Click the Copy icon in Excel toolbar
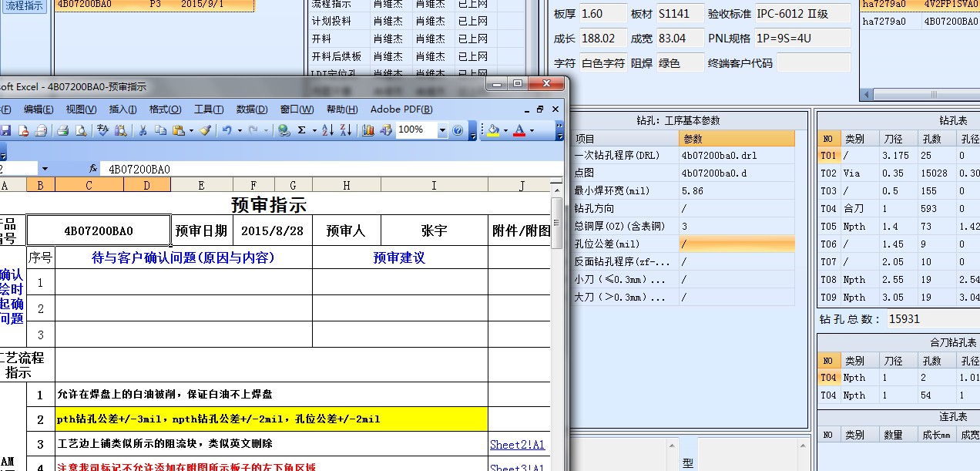This screenshot has width=980, height=471. click(x=160, y=130)
